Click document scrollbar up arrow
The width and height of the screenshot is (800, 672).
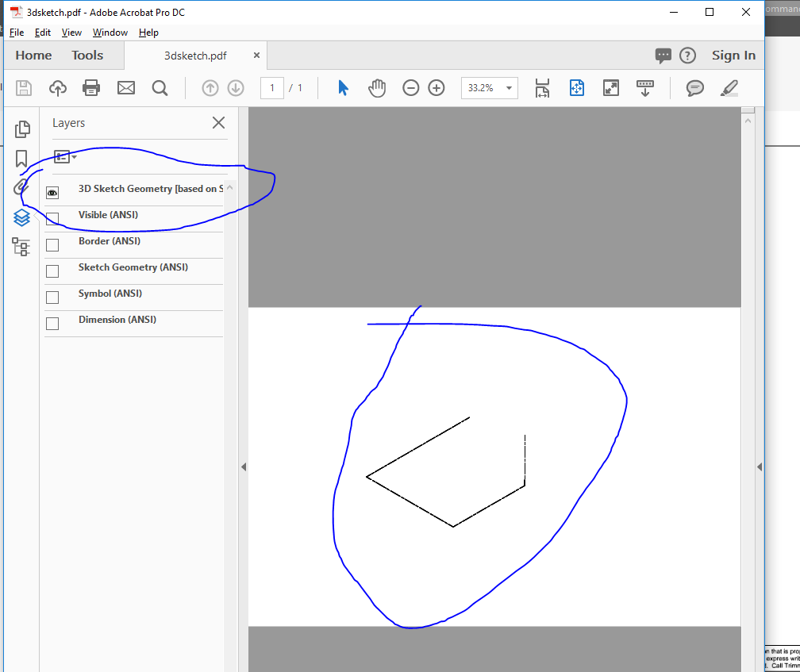click(748, 121)
